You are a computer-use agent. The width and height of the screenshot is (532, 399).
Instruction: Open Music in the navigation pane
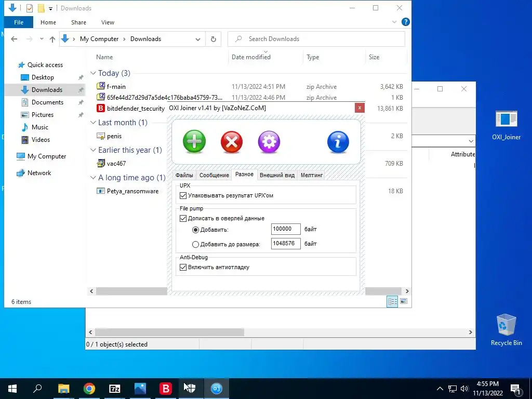coord(39,127)
